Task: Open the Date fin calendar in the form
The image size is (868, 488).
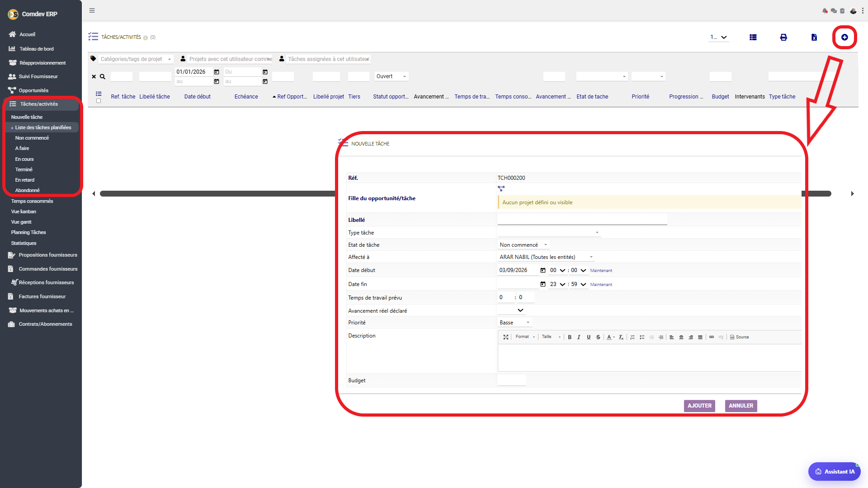Action: [543, 284]
